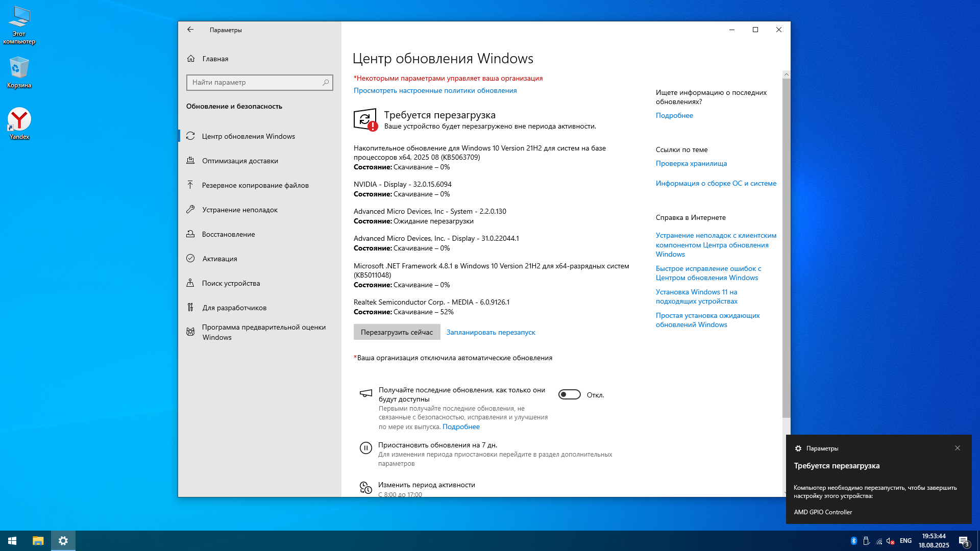Open Просмотреть настроенные политики обновления link
Viewport: 980px width, 551px height.
coord(435,90)
